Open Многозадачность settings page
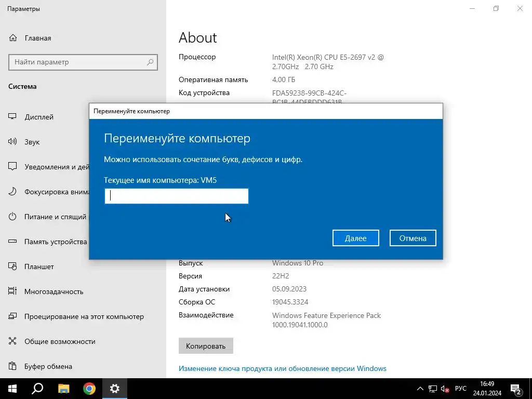The height and width of the screenshot is (399, 532). click(x=54, y=291)
